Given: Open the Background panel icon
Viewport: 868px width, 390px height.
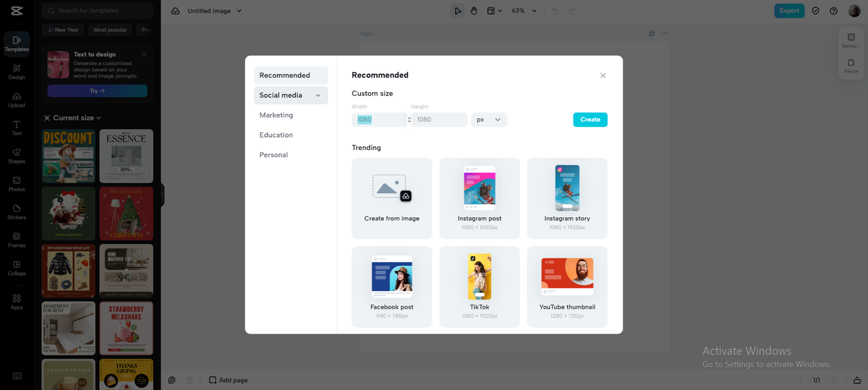Looking at the screenshot, I should point(851,40).
